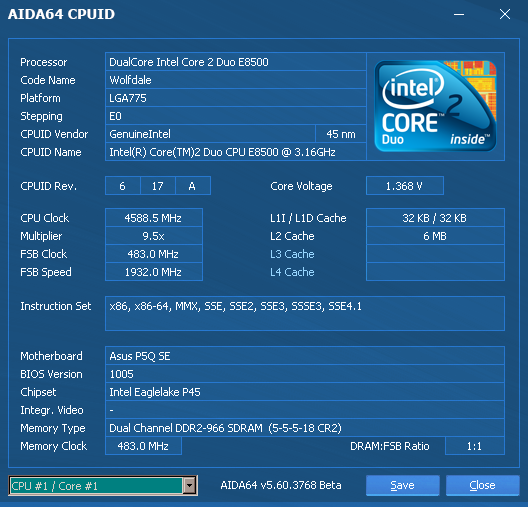
Task: Click the CPU Clock value 4588.5 MHz
Action: click(x=154, y=218)
